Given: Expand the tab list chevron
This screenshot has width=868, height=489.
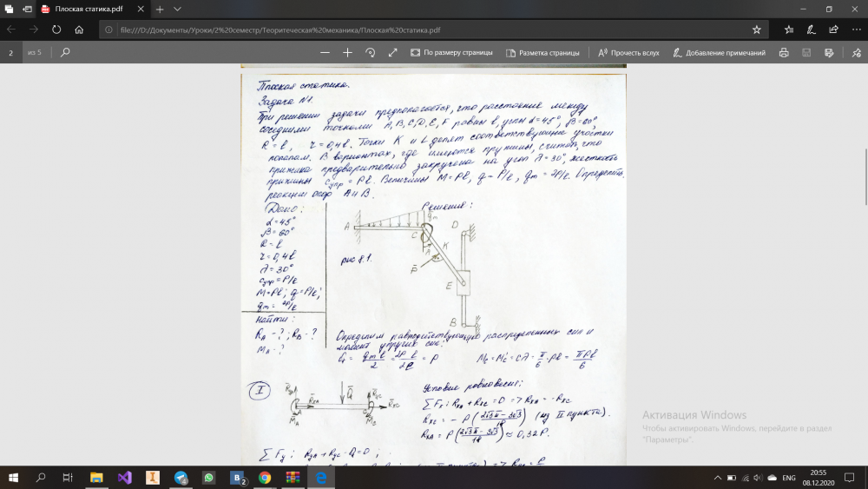Looking at the screenshot, I should [177, 8].
